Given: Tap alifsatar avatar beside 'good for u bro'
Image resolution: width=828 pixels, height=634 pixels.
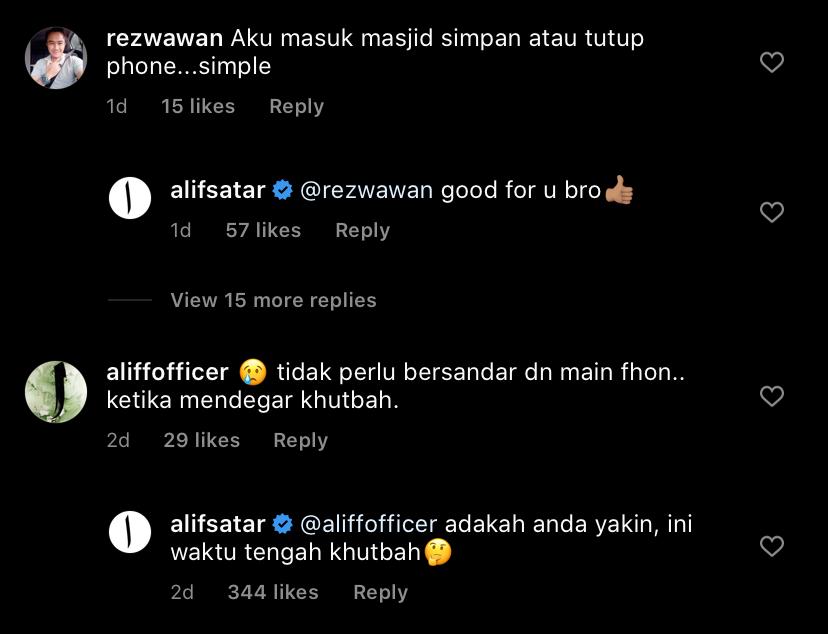Looking at the screenshot, I should (x=130, y=198).
